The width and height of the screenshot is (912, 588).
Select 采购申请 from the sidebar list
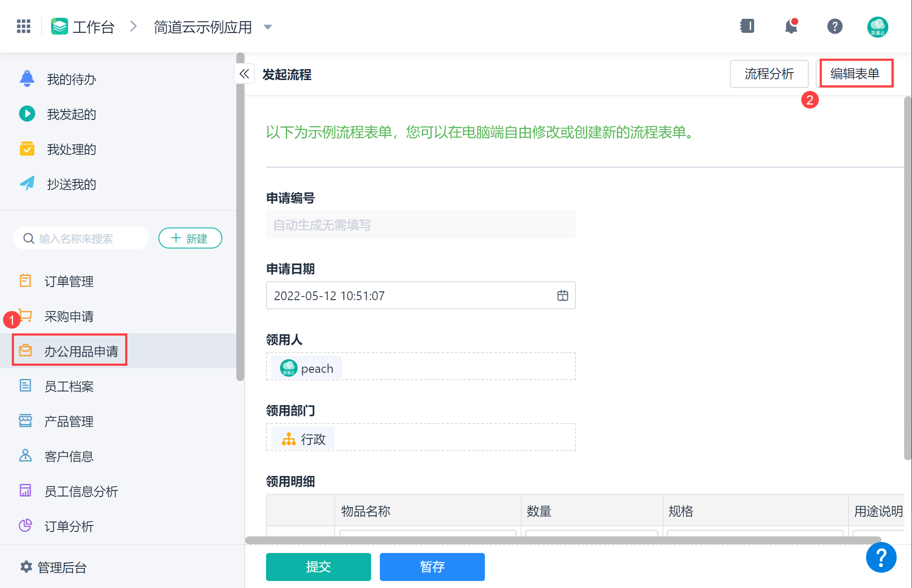click(69, 316)
